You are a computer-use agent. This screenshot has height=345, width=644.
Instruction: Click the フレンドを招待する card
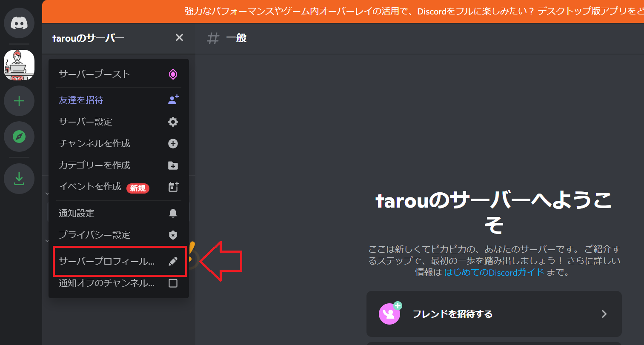(x=494, y=314)
